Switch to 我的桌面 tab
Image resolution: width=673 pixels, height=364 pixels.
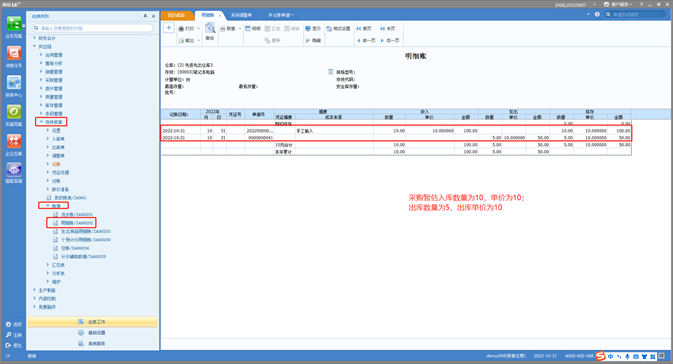point(176,15)
